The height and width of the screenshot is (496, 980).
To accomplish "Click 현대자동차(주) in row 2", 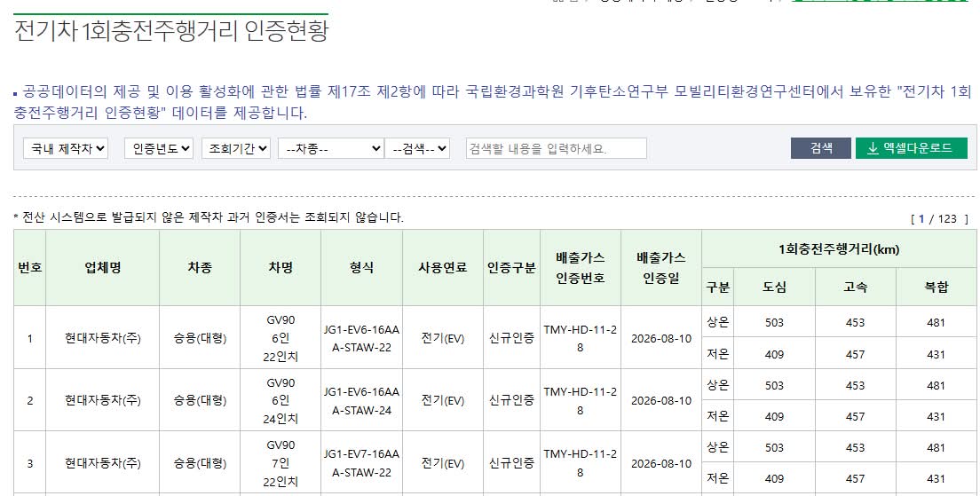I will click(102, 400).
